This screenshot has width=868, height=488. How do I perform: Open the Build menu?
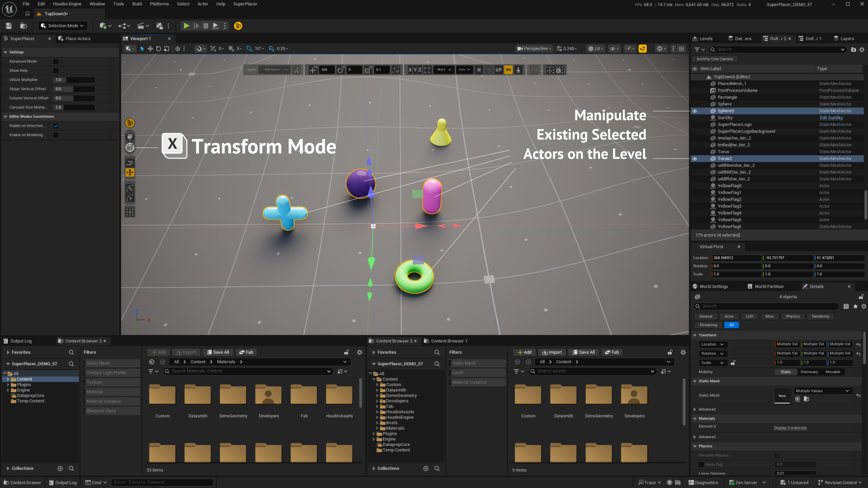[137, 4]
